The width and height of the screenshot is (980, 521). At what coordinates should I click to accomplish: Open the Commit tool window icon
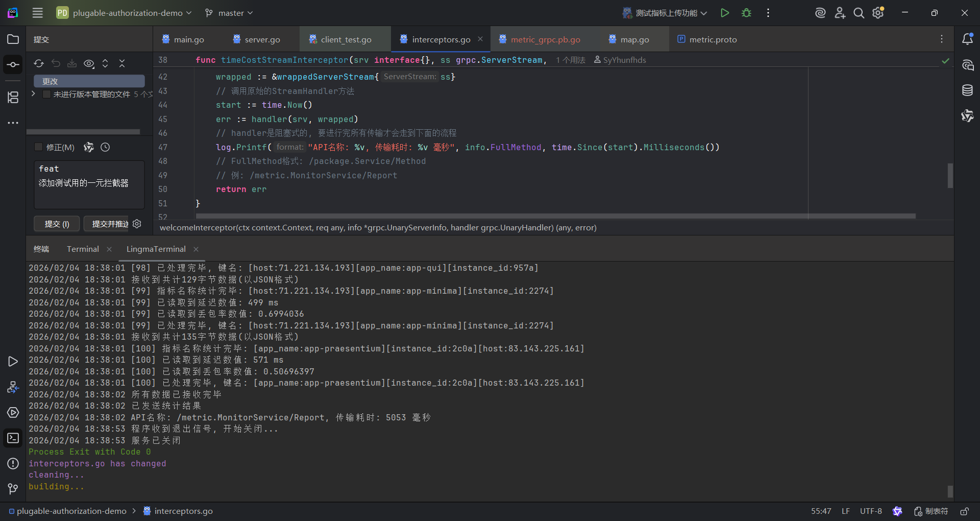[x=13, y=65]
